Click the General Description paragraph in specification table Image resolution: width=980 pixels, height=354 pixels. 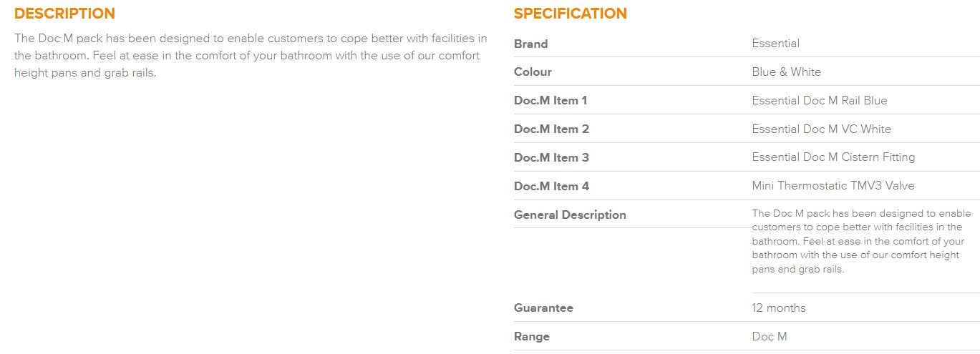861,242
